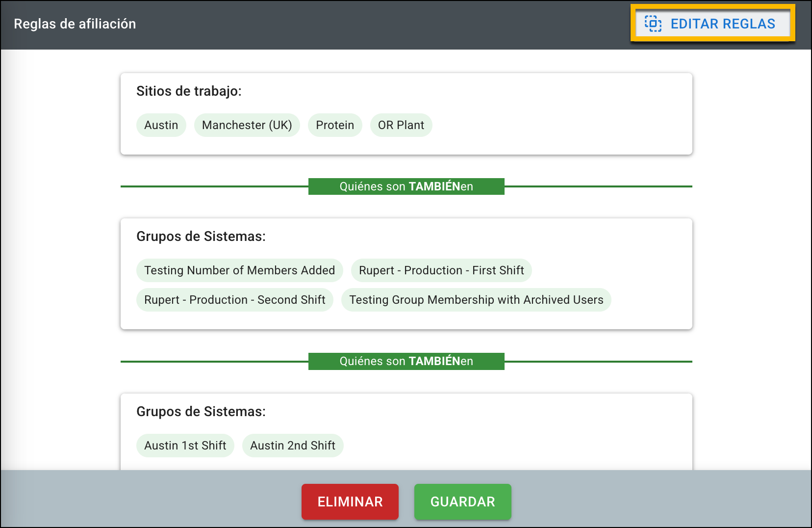Select the OR Plant chip
Screen dimensions: 812x528
[x=401, y=125]
